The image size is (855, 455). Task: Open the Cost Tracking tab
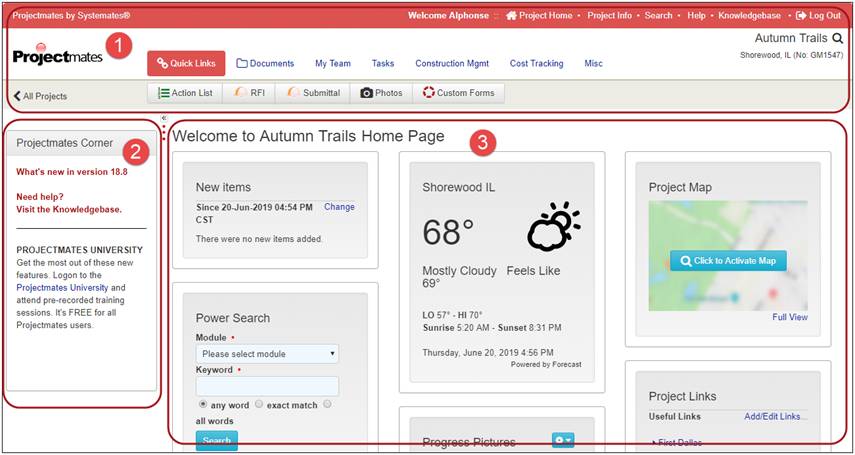coord(537,63)
